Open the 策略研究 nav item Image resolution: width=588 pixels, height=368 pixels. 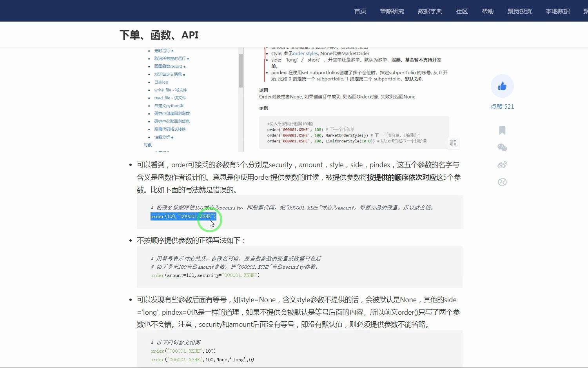click(x=392, y=11)
